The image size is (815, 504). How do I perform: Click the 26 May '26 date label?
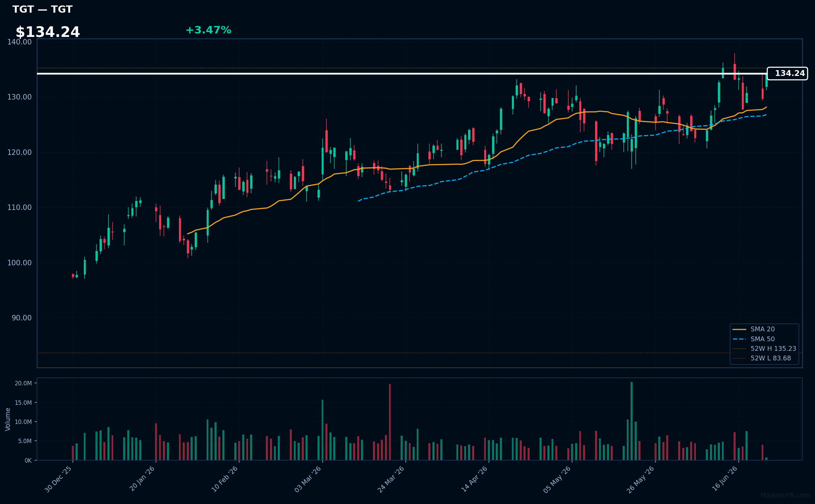(x=641, y=479)
